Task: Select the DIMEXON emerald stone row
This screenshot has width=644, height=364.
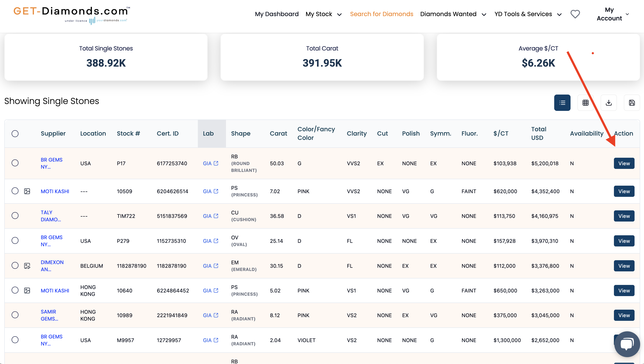Action: 15,265
